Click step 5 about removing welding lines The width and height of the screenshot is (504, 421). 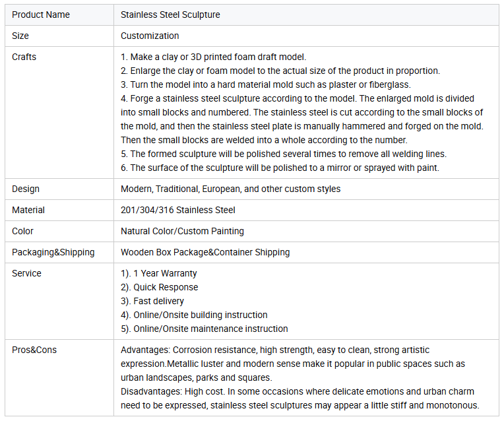pyautogui.click(x=284, y=154)
